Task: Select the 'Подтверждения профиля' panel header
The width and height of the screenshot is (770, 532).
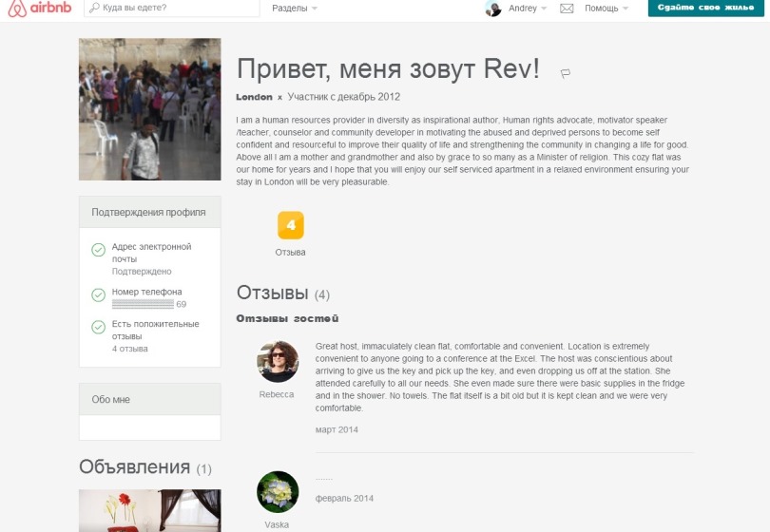Action: pyautogui.click(x=150, y=212)
